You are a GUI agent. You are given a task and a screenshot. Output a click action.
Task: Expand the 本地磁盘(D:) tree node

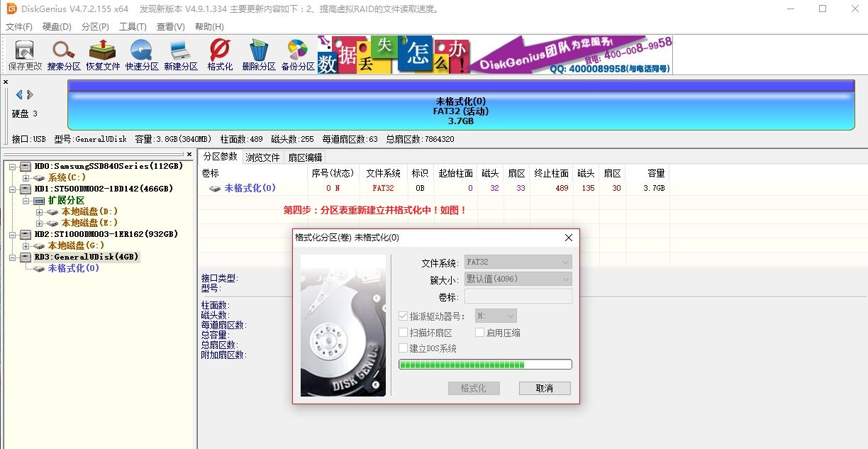pos(39,212)
